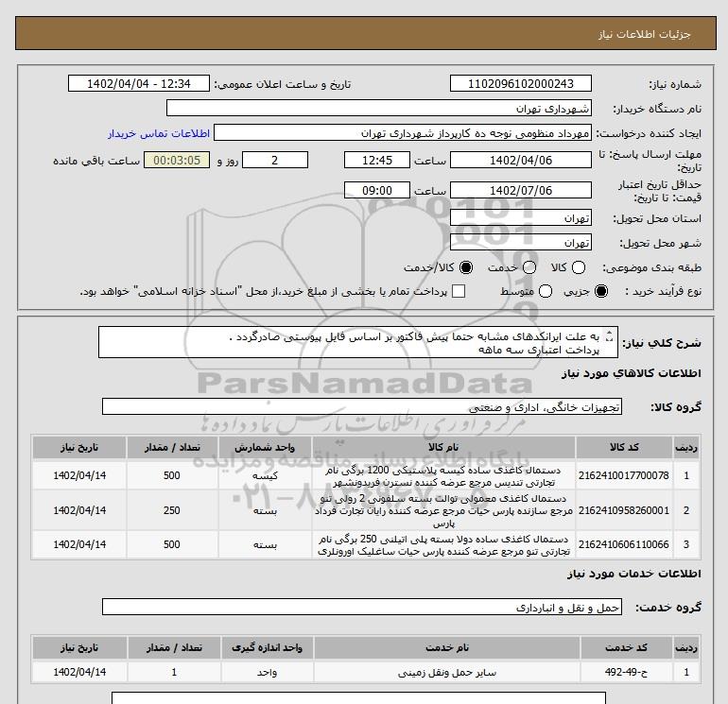Click the response deadline time 12:45
The height and width of the screenshot is (704, 728).
377,160
